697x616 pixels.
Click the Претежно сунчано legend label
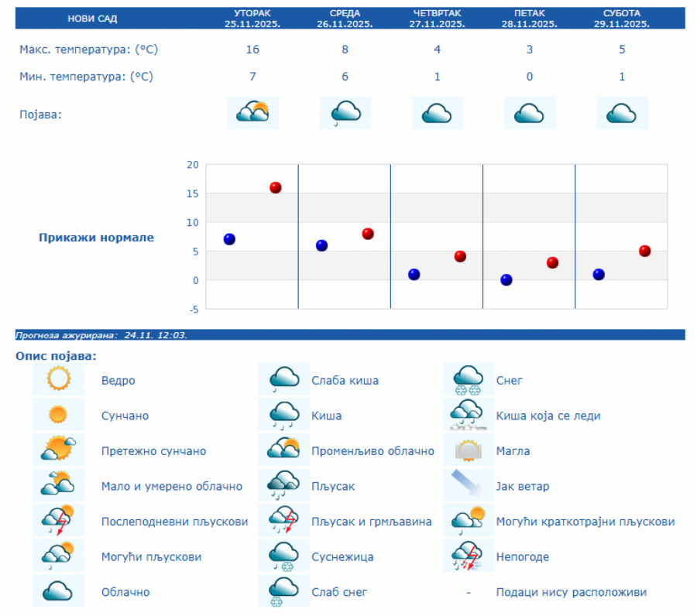click(x=153, y=451)
